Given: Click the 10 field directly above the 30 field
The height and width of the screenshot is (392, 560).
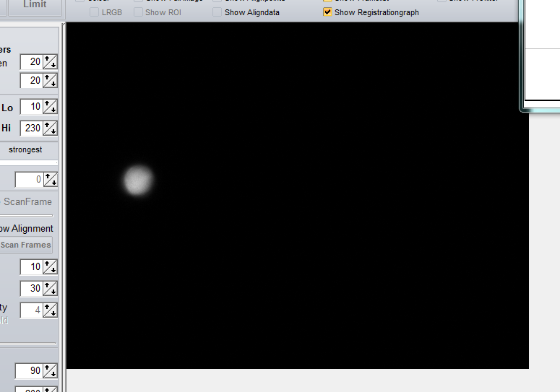Looking at the screenshot, I should pyautogui.click(x=31, y=267).
